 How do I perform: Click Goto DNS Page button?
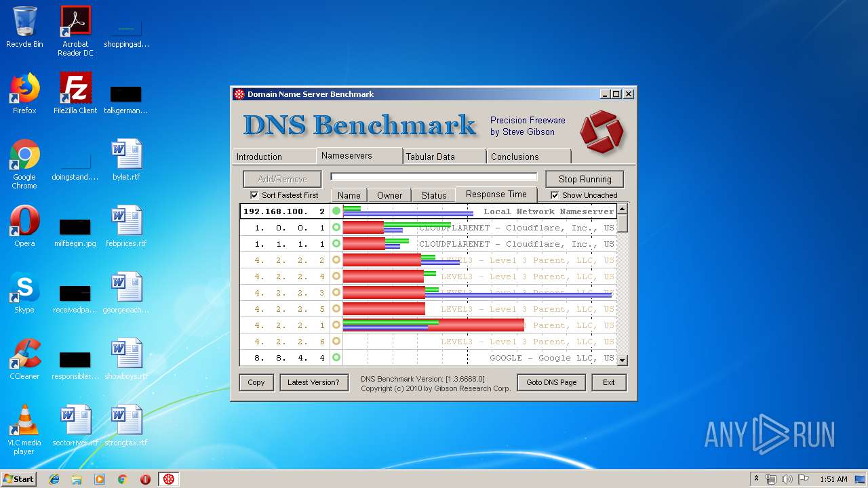coord(551,382)
